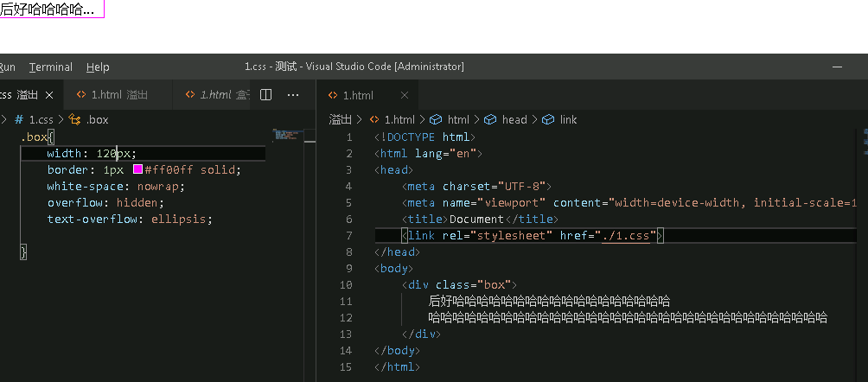Screen dimensions: 868x382
Task: Click the closing </body> tag
Action: pos(397,350)
